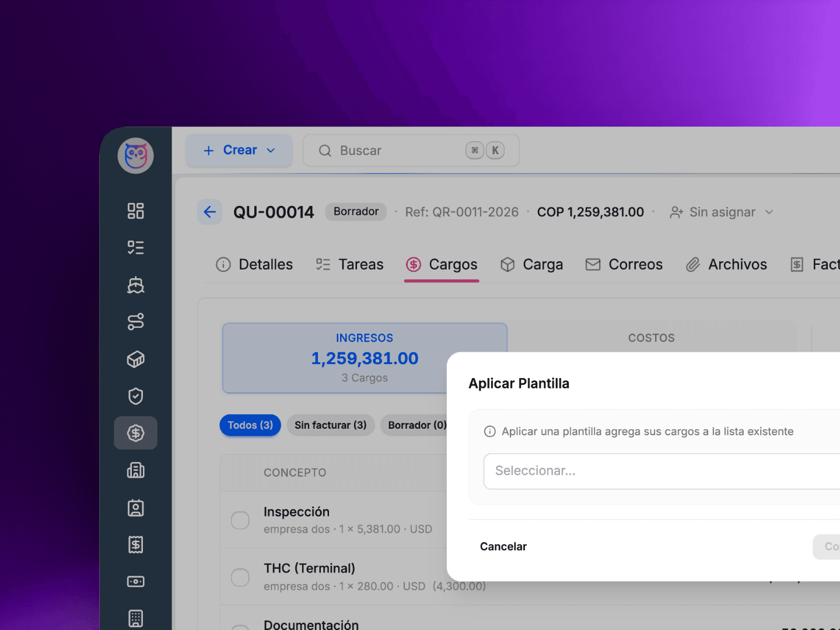Switch to the Detalles tab
This screenshot has height=630, width=840.
coord(254,265)
